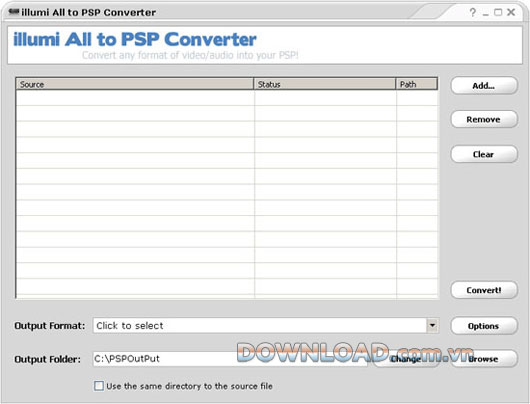Click the Add... button
This screenshot has height=404, width=530.
click(484, 86)
